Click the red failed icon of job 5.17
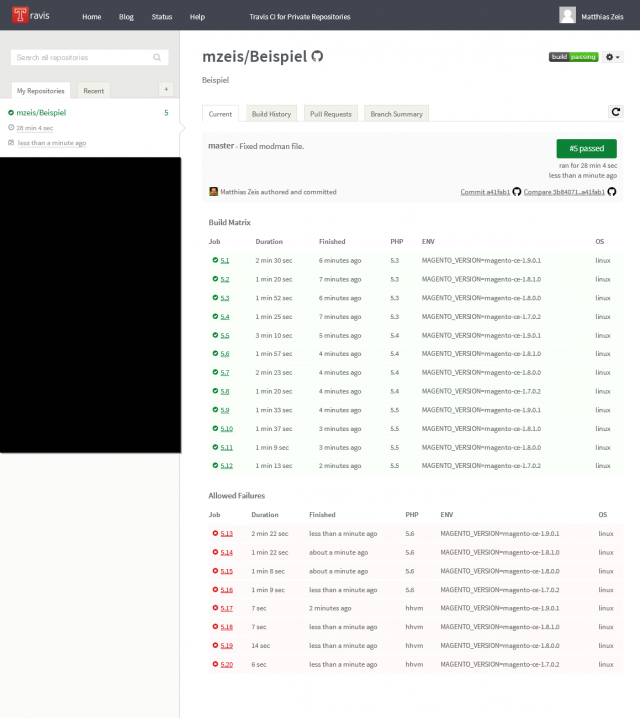 215,608
